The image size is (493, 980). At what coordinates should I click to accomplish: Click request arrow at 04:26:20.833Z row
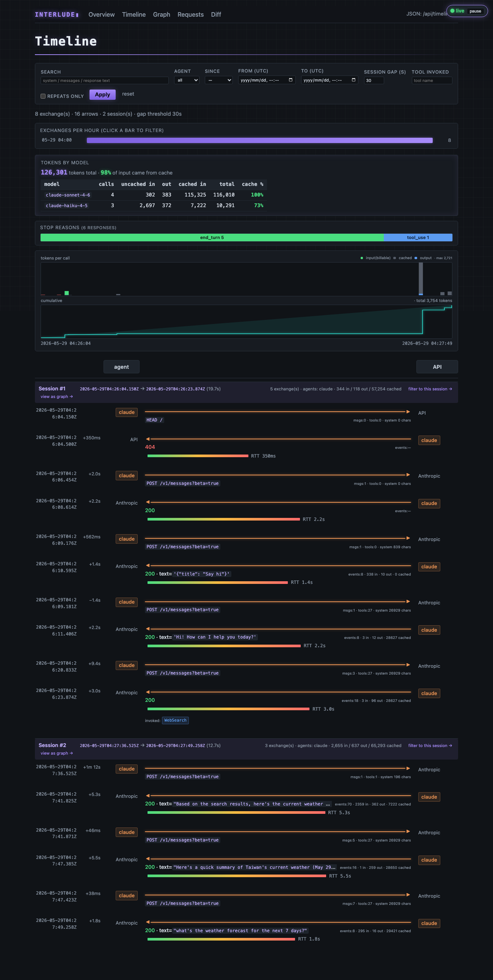pyautogui.click(x=277, y=665)
